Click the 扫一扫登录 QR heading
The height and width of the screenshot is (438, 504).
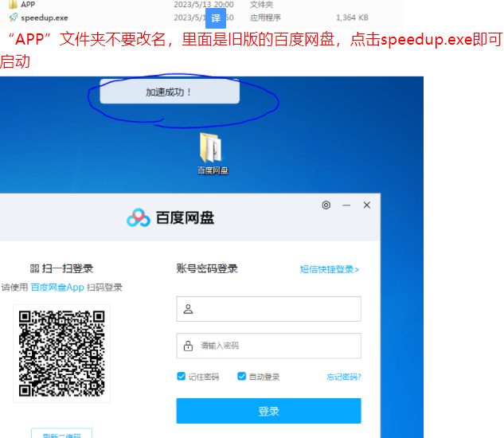[62, 269]
